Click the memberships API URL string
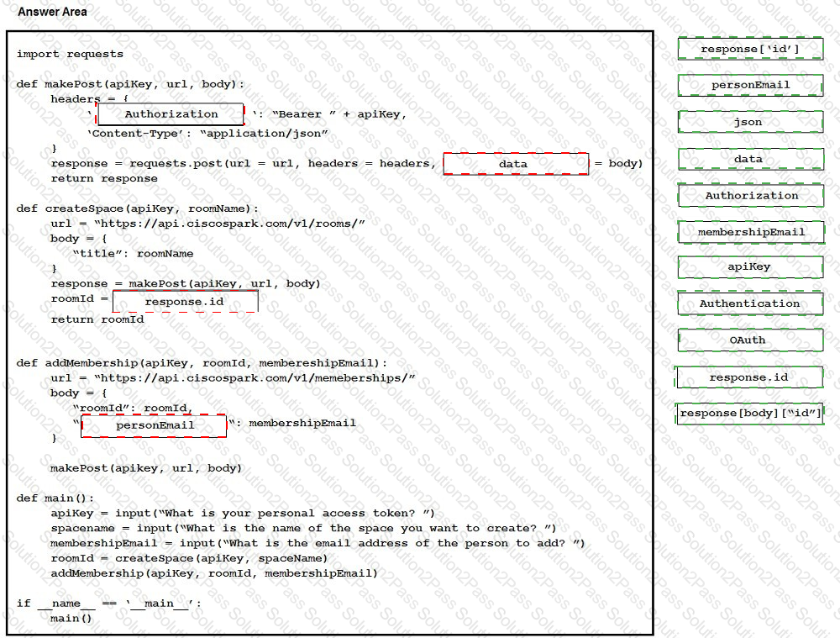 [x=255, y=378]
